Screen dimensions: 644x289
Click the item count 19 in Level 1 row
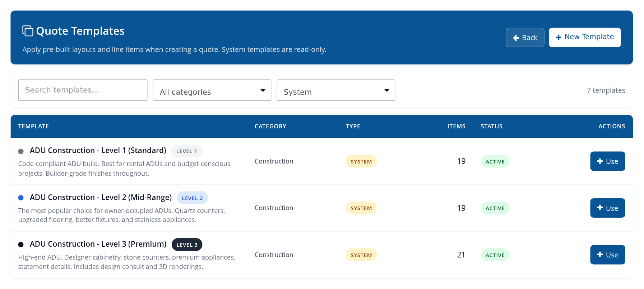461,161
